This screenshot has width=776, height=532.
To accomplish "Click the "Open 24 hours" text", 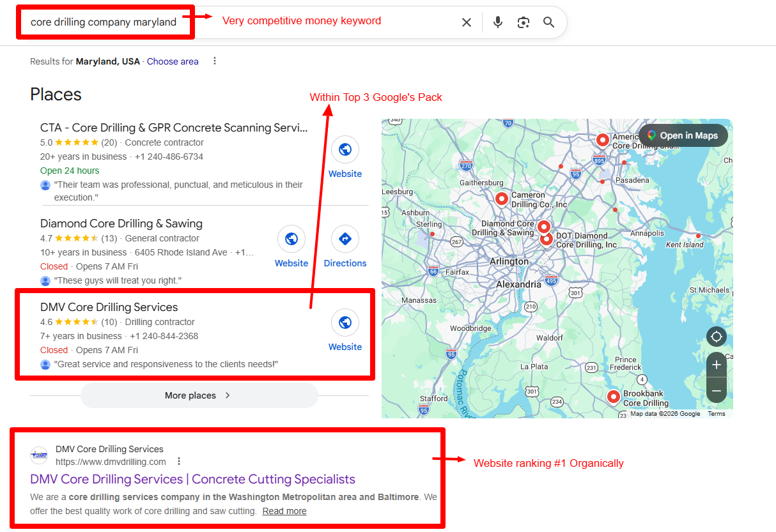I will click(x=70, y=171).
